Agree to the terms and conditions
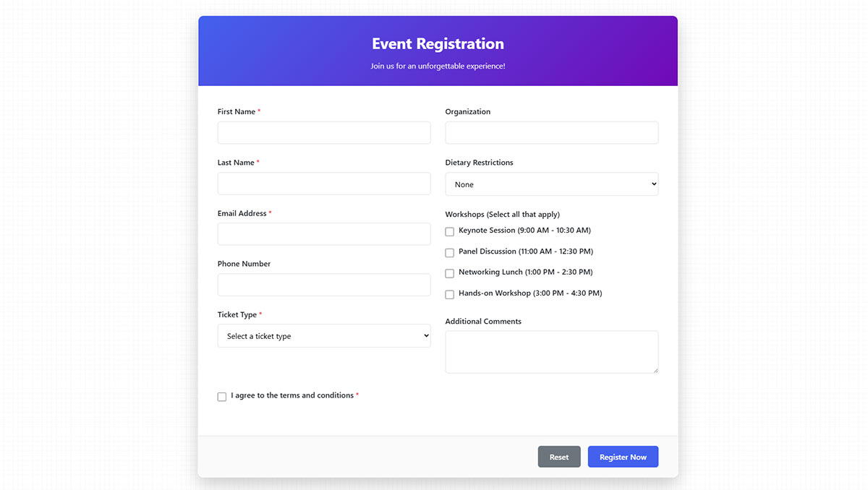This screenshot has height=490, width=868. tap(221, 397)
